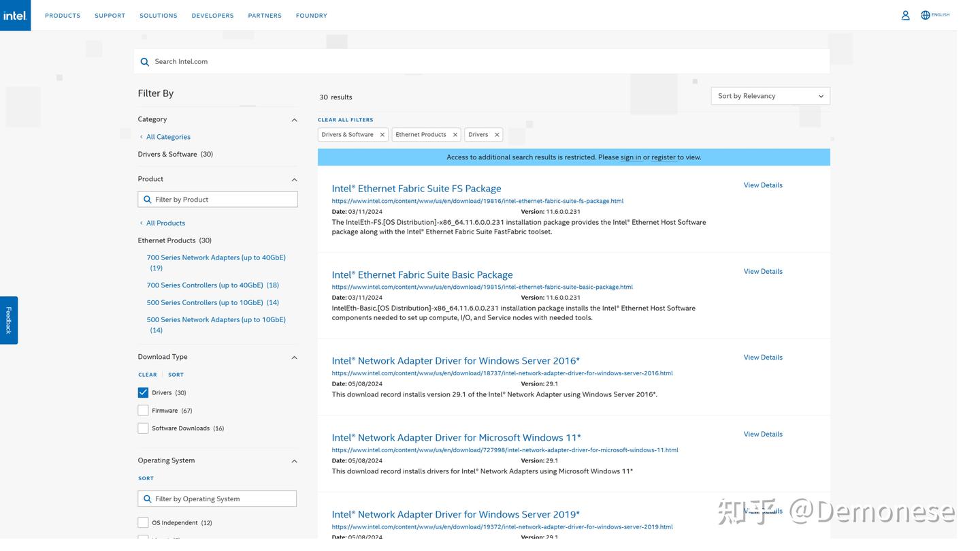Open Network Adapter Driver for Windows Server 2019
The image size is (980, 551).
click(x=456, y=515)
